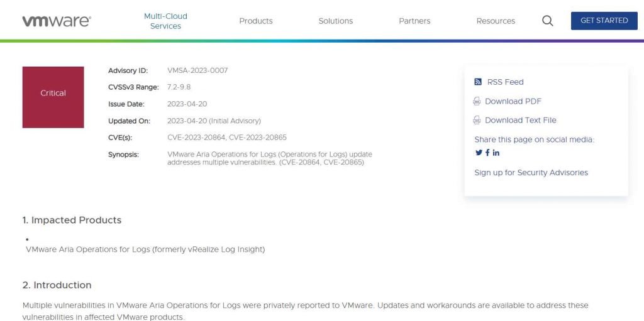The height and width of the screenshot is (321, 644).
Task: Open Sign up for Security Advisories
Action: [x=531, y=172]
